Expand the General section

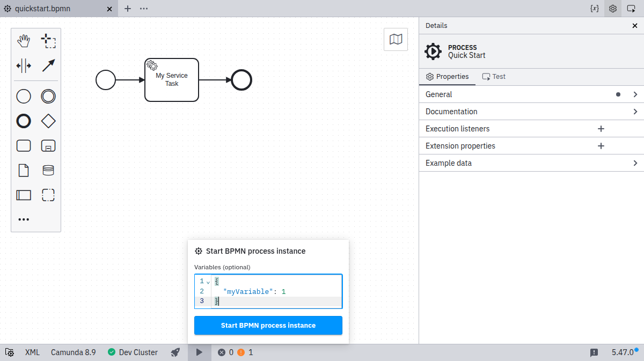[531, 94]
